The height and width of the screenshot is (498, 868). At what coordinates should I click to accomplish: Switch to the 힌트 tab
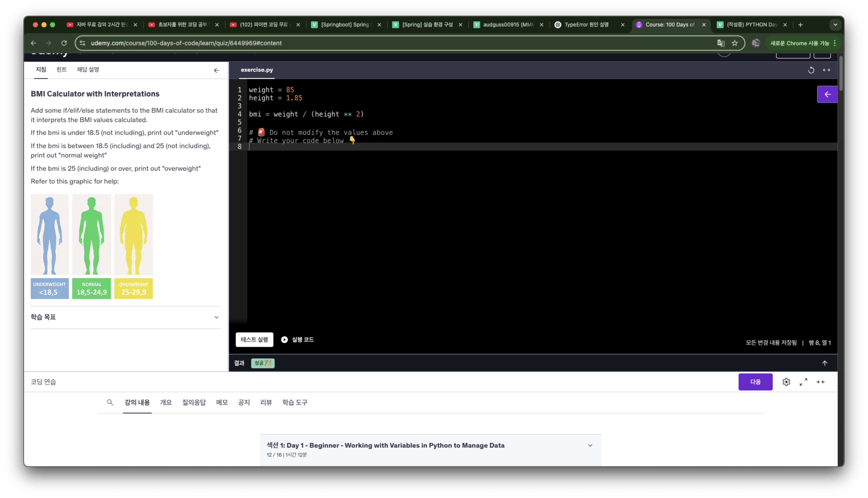pyautogui.click(x=61, y=69)
